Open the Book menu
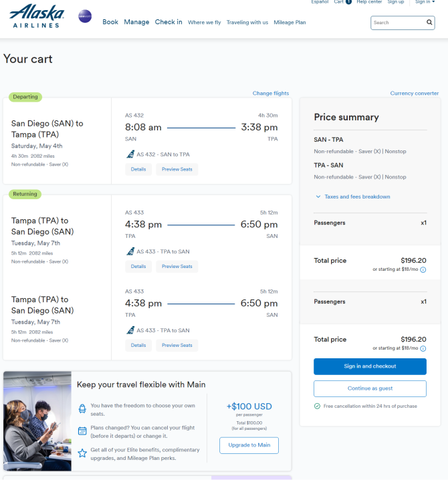The height and width of the screenshot is (480, 448). point(110,22)
